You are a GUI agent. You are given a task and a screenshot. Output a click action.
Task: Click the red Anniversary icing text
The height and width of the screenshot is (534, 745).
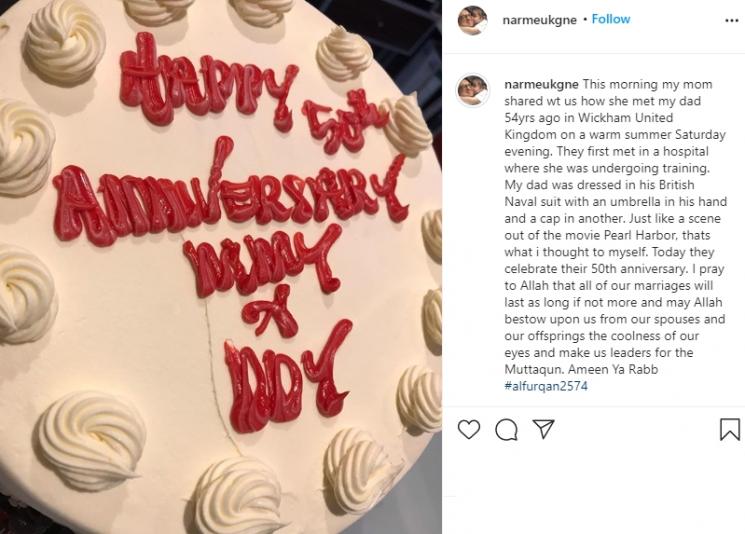coord(230,197)
